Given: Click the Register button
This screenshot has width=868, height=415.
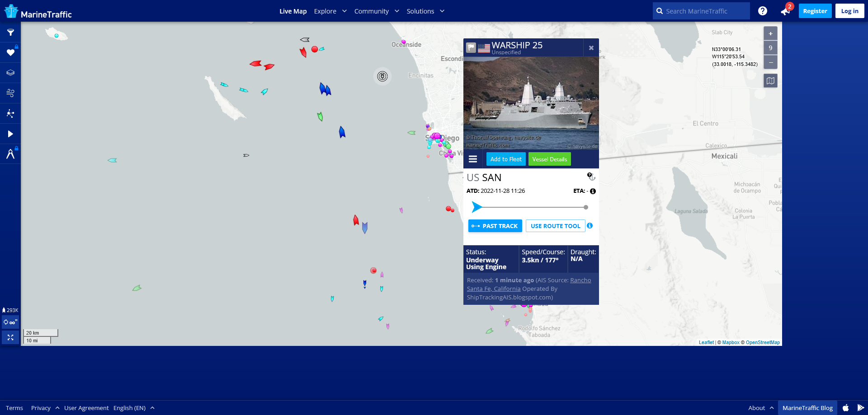Looking at the screenshot, I should (815, 11).
